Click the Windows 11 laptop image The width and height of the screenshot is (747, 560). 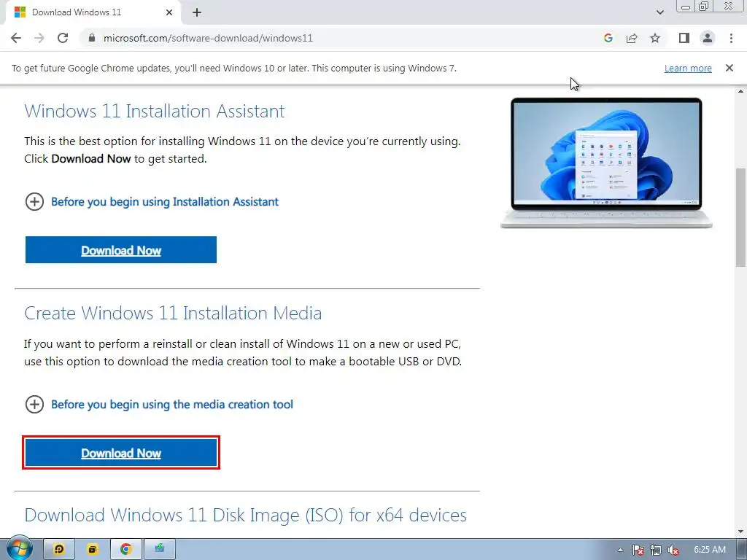(x=606, y=163)
